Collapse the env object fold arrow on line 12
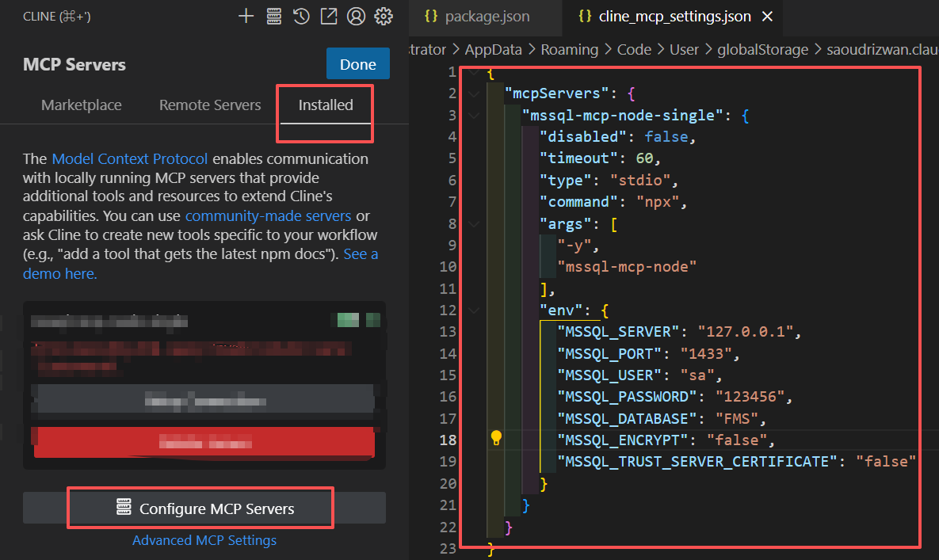 click(474, 310)
